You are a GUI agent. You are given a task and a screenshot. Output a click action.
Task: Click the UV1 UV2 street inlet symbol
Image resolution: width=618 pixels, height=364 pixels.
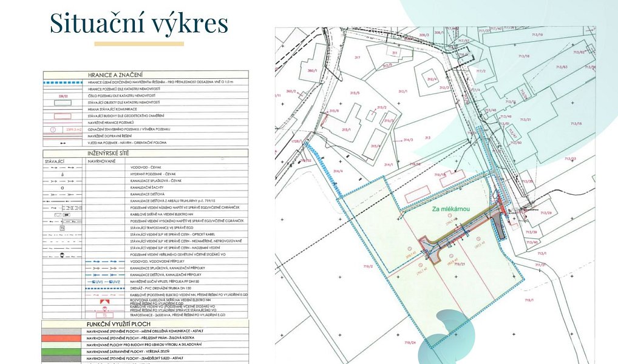click(105, 281)
